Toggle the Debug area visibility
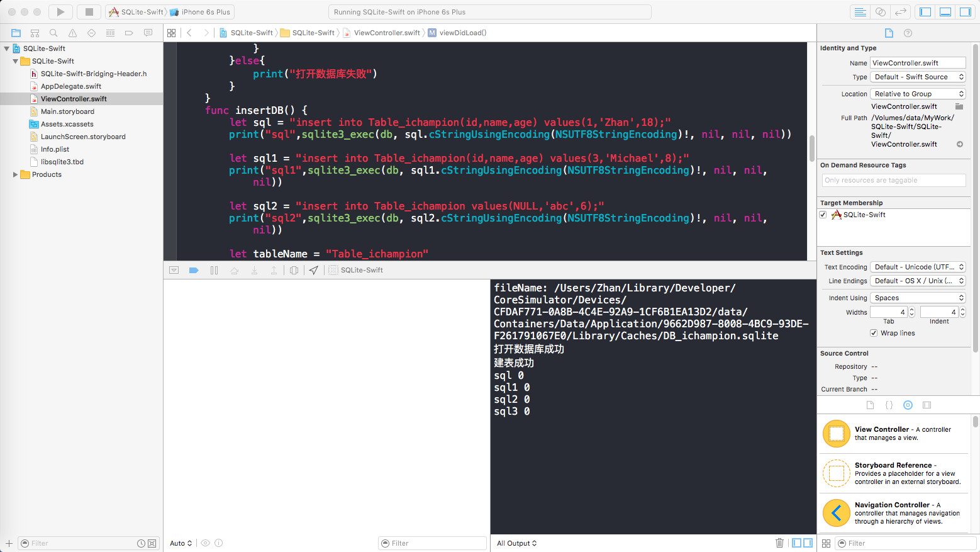 point(945,12)
